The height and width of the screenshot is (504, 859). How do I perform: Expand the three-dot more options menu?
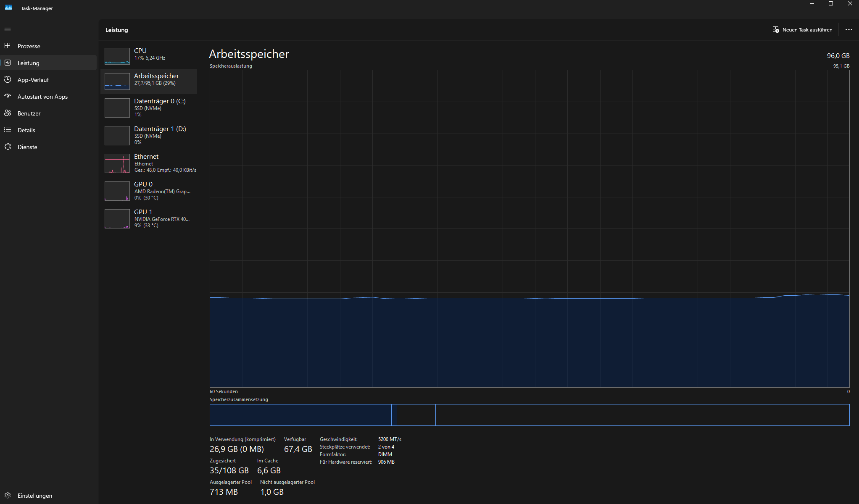click(848, 30)
